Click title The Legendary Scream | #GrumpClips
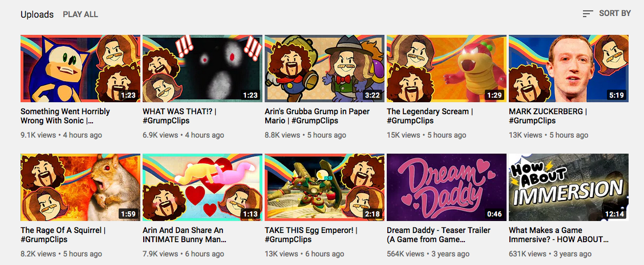The height and width of the screenshot is (265, 644). pyautogui.click(x=430, y=116)
